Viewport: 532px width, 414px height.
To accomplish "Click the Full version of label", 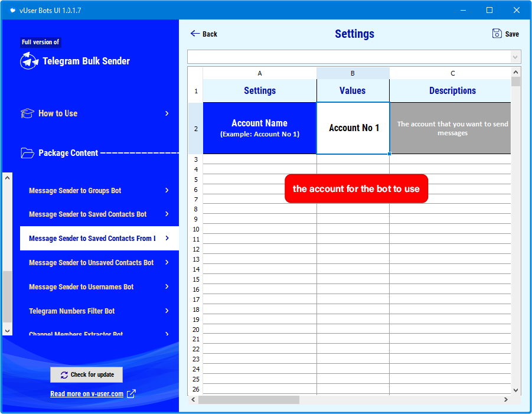I will [x=40, y=42].
